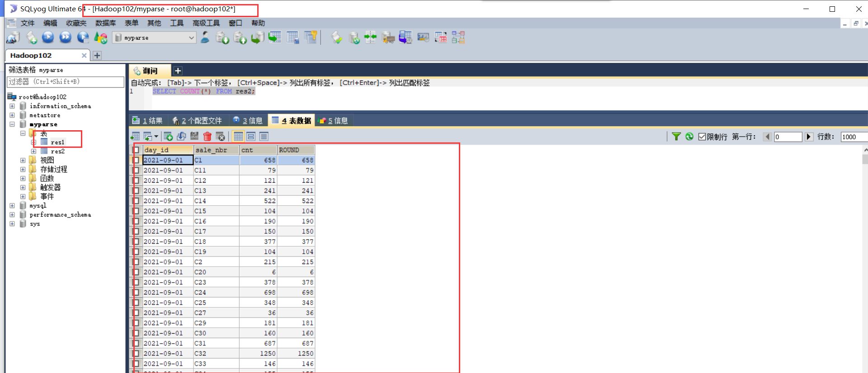The height and width of the screenshot is (373, 868).
Task: Check the row checkbox for C24
Action: point(136,293)
